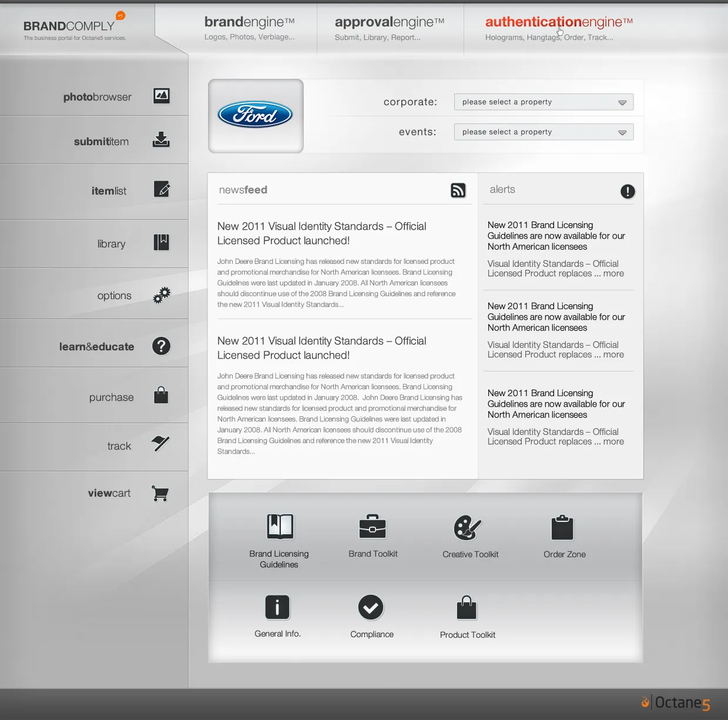Open the library bookmark book icon
This screenshot has height=720, width=728.
click(x=162, y=242)
